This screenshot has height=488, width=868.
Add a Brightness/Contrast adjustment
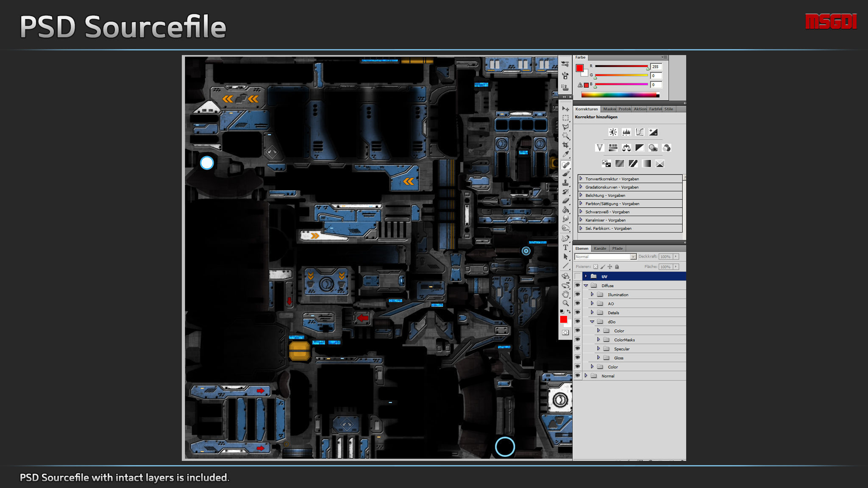tap(613, 132)
